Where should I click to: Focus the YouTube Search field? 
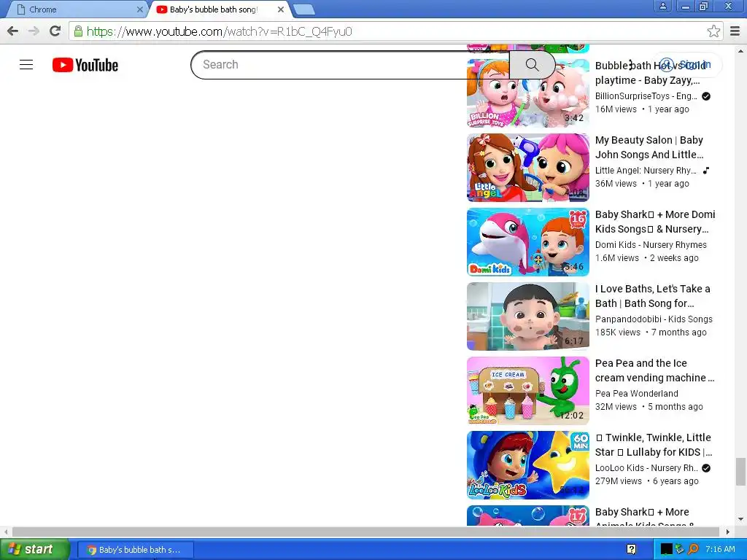pos(350,65)
